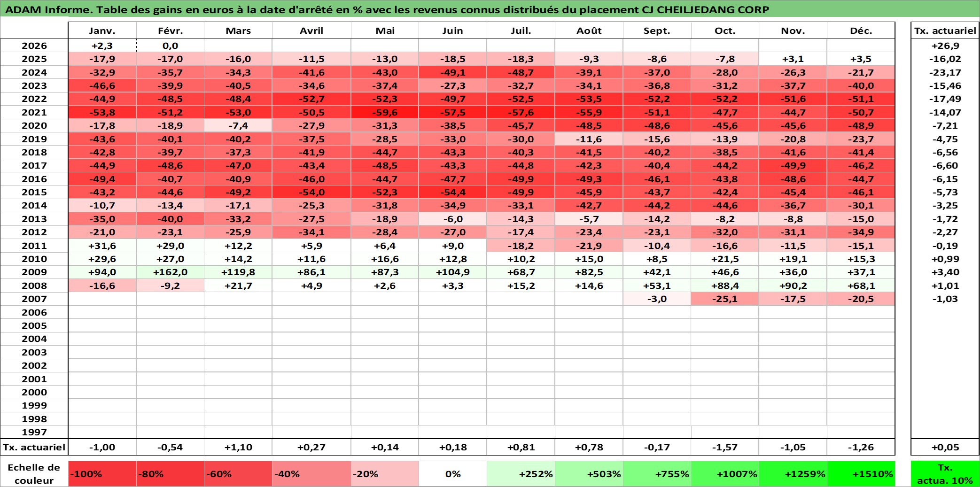
Task: Click the 'Mai' column header
Action: pyautogui.click(x=385, y=31)
